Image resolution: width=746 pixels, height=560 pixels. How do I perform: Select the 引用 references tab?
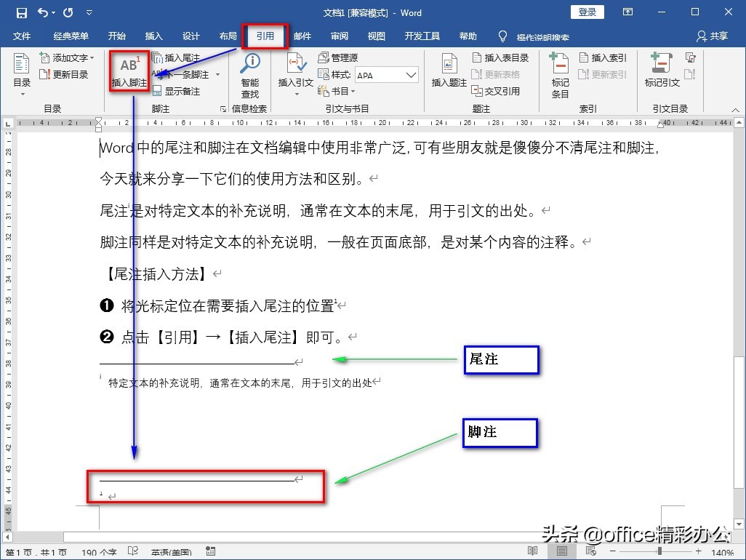click(x=265, y=36)
